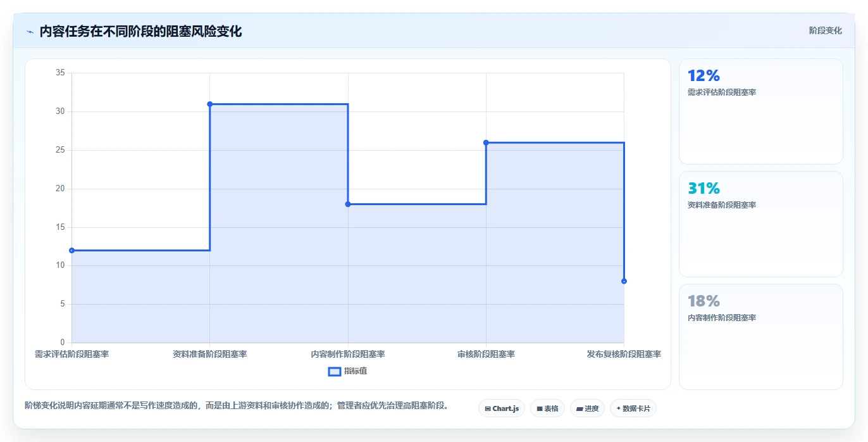Click the 18% card value
This screenshot has height=442, width=868.
(x=704, y=301)
